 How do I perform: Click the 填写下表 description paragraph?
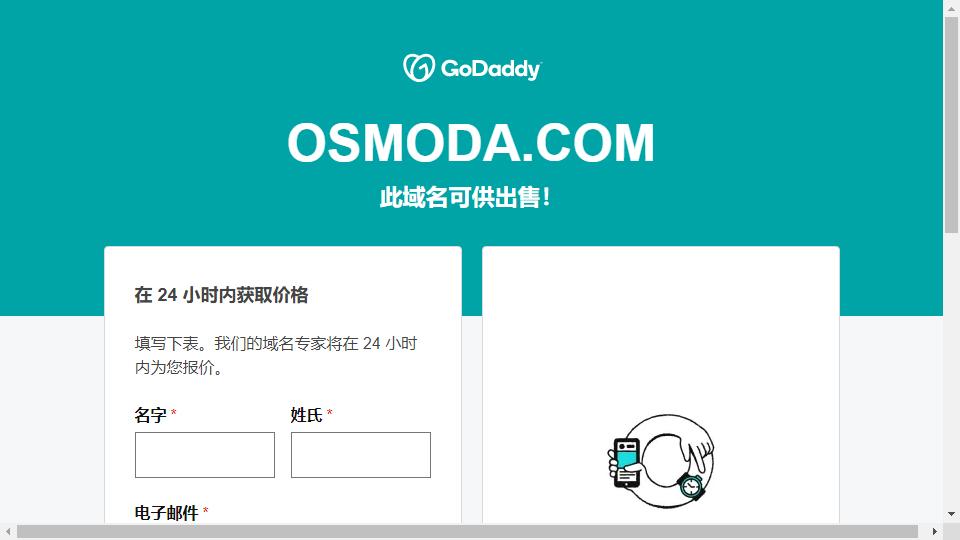[276, 355]
